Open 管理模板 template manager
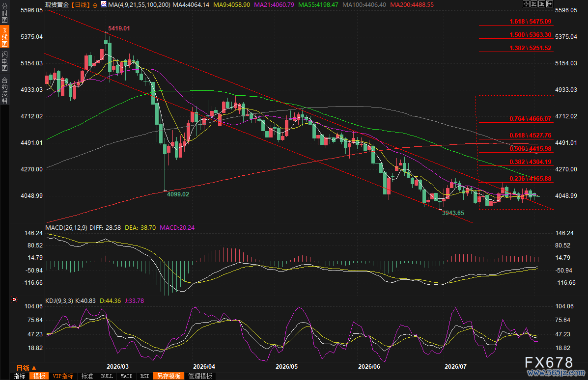Image resolution: width=588 pixels, height=380 pixels. point(200,376)
